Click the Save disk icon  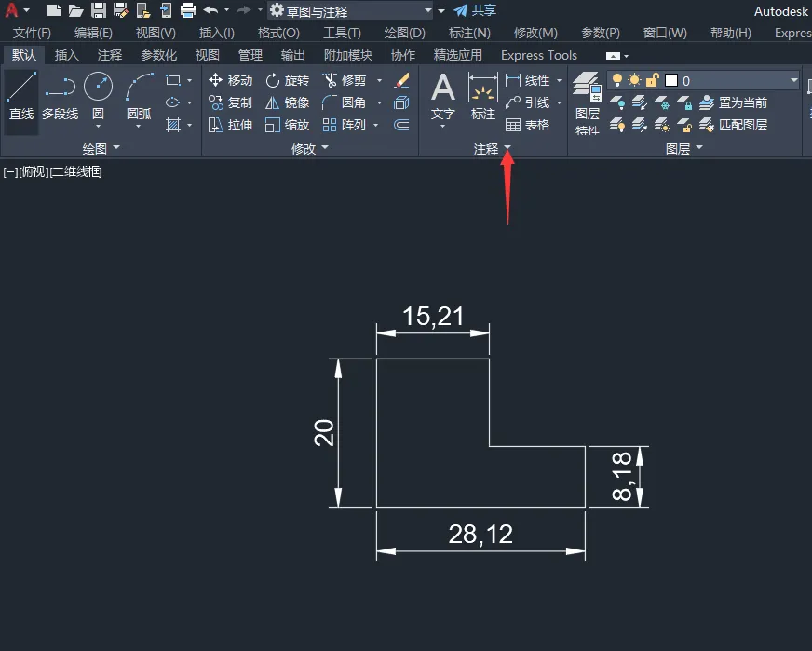tap(99, 10)
